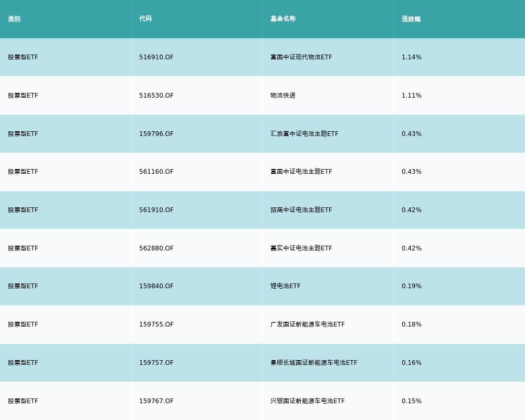This screenshot has width=525, height=420.
Task: Click fund name 富国中证现代物流ETF
Action: [301, 57]
